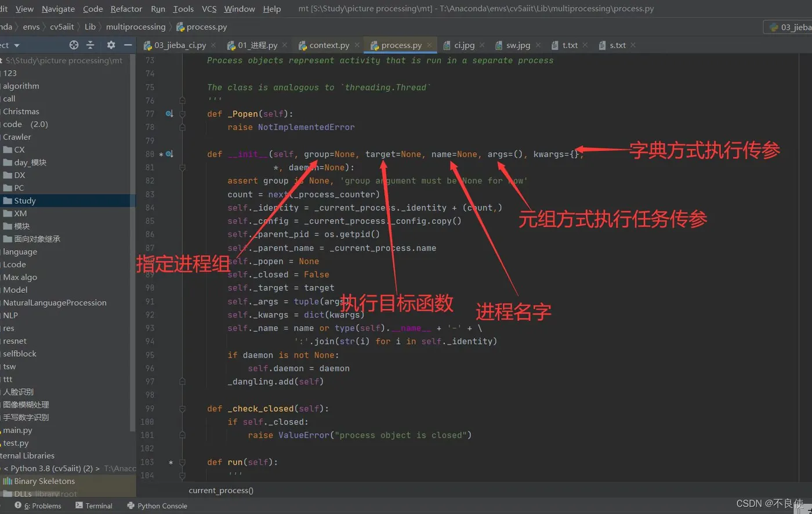Switch to the sw.jpg editor tab

tap(518, 45)
